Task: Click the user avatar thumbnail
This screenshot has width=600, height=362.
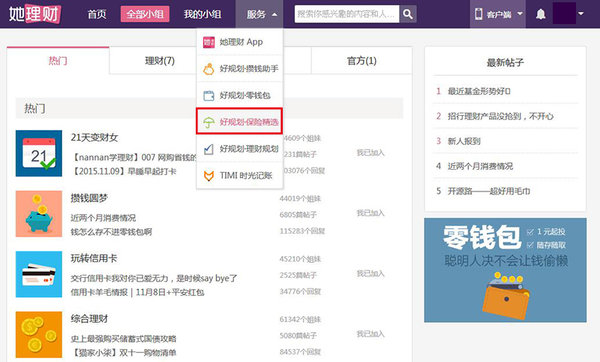Action: pos(564,13)
